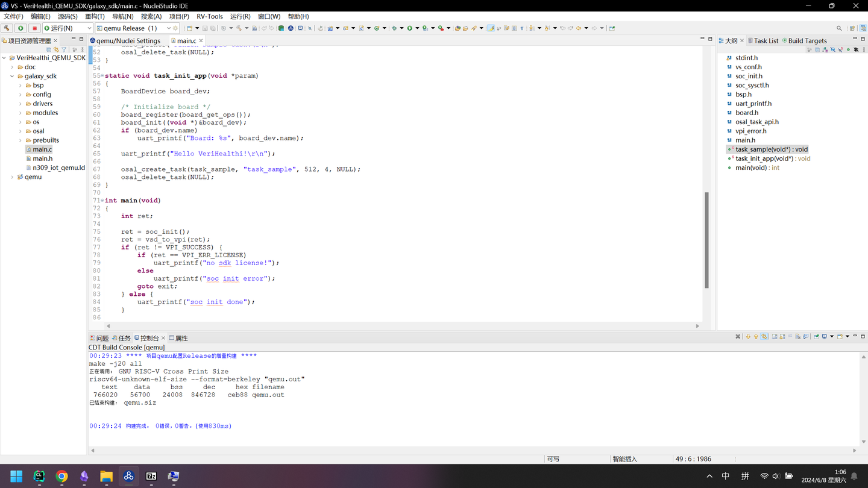Click the red Stop launch button
868x488 pixels.
tap(34, 28)
